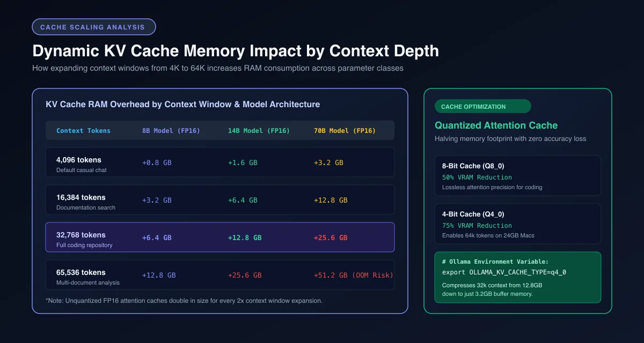Click the Documentation search description
Image resolution: width=644 pixels, height=343 pixels.
(x=86, y=207)
